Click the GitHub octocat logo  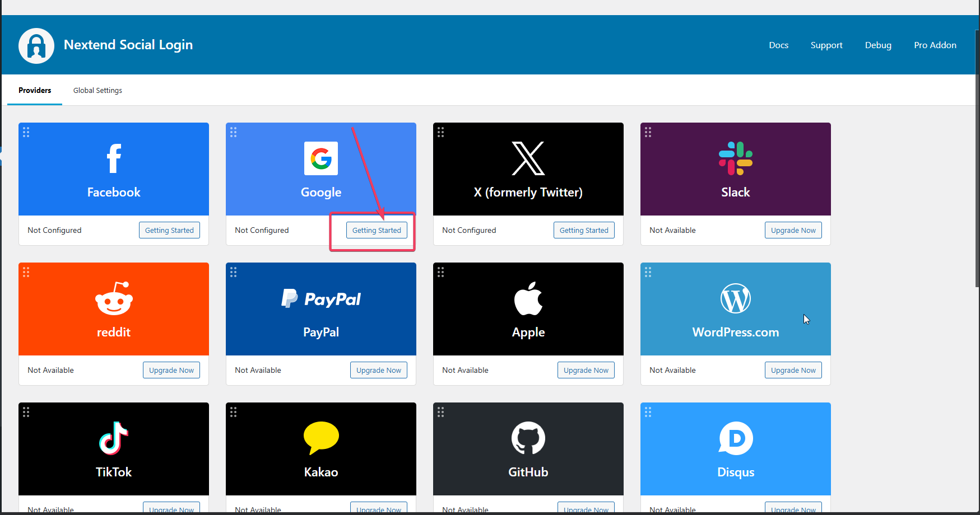(528, 438)
